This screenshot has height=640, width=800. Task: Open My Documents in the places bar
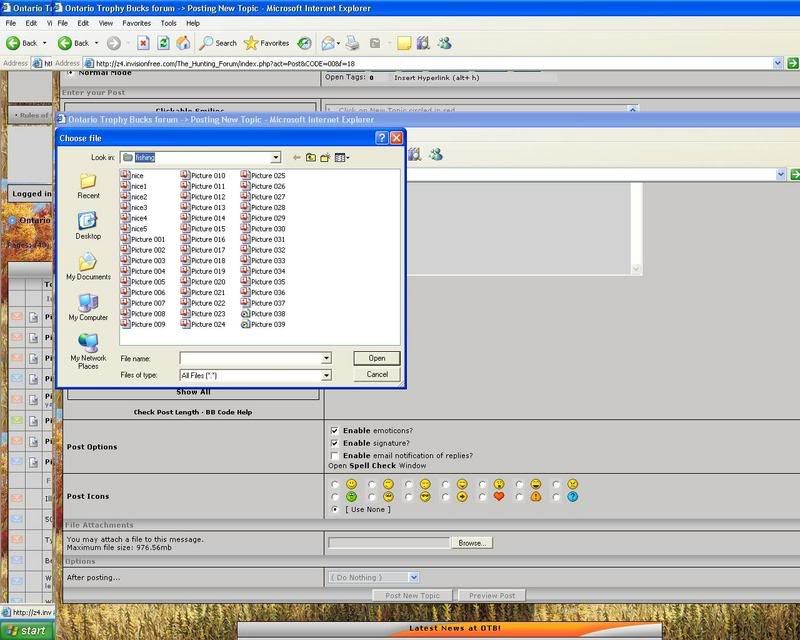click(88, 266)
